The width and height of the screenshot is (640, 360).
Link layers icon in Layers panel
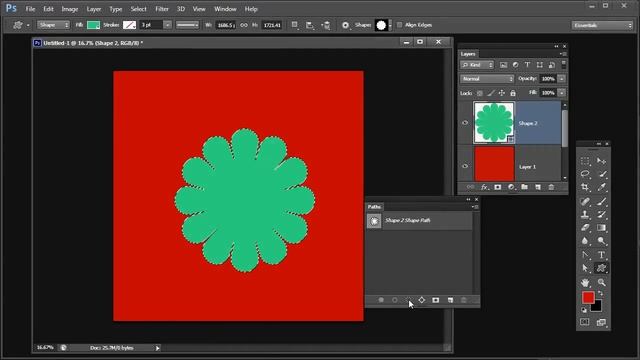(470, 187)
